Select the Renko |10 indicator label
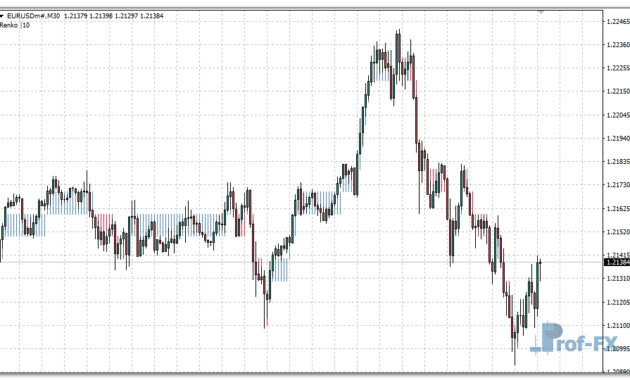 [x=15, y=25]
